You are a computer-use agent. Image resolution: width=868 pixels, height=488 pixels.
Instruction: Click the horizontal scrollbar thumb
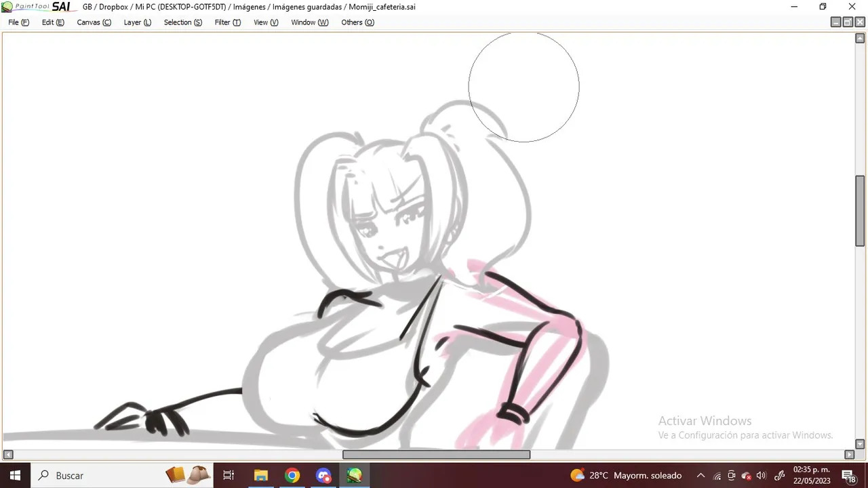pyautogui.click(x=436, y=454)
